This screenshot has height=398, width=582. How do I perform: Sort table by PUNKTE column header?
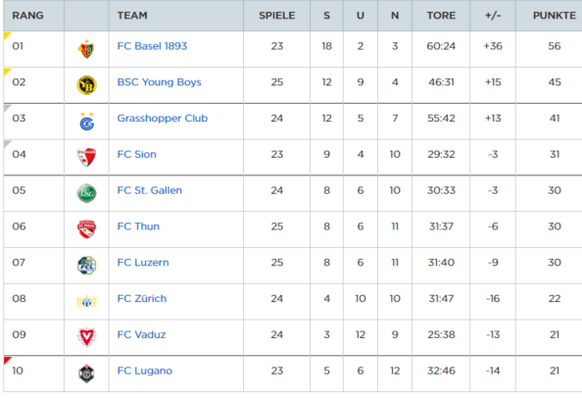(554, 16)
